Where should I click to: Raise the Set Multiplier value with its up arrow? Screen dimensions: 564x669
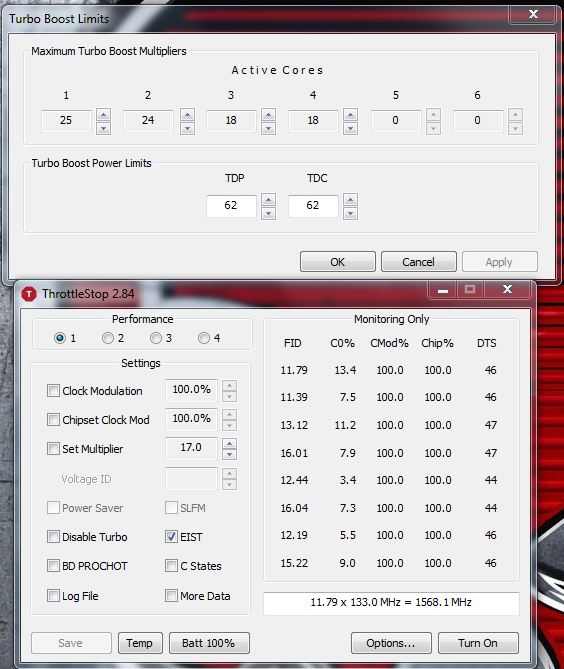point(230,443)
